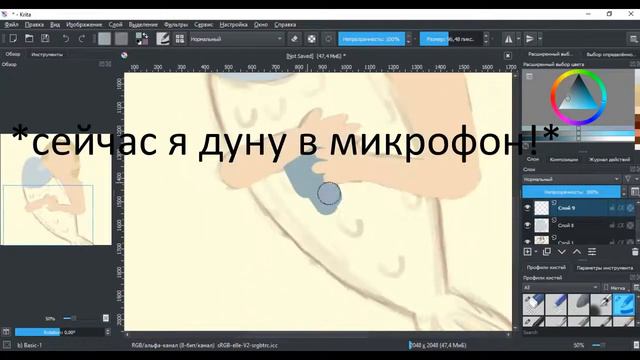Open advanced color selector settings icon
Viewport: 640px width, 360px height.
click(529, 76)
